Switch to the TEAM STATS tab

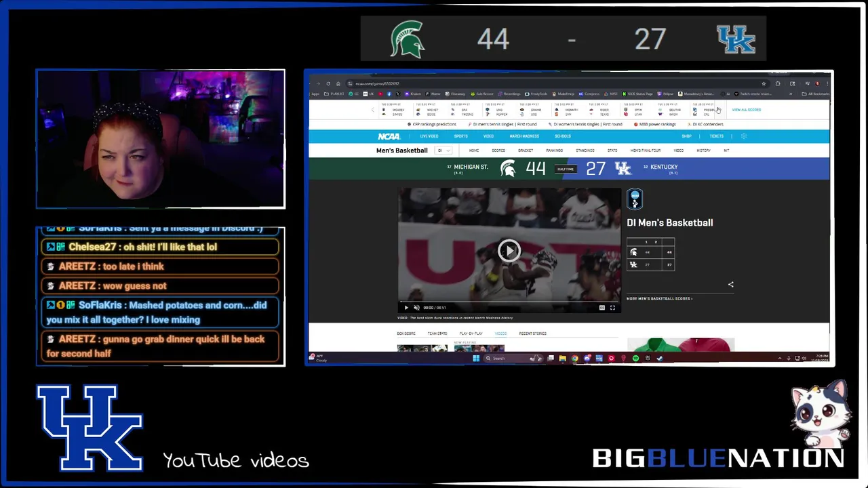437,333
